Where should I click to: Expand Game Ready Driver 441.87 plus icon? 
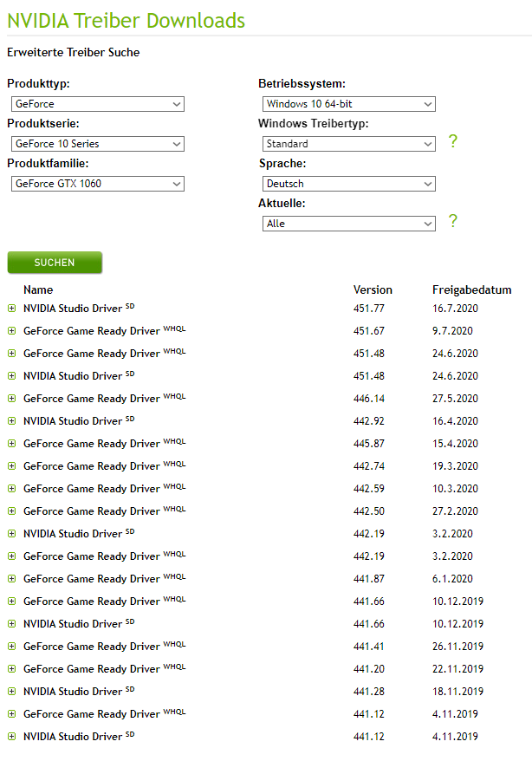coord(11,578)
